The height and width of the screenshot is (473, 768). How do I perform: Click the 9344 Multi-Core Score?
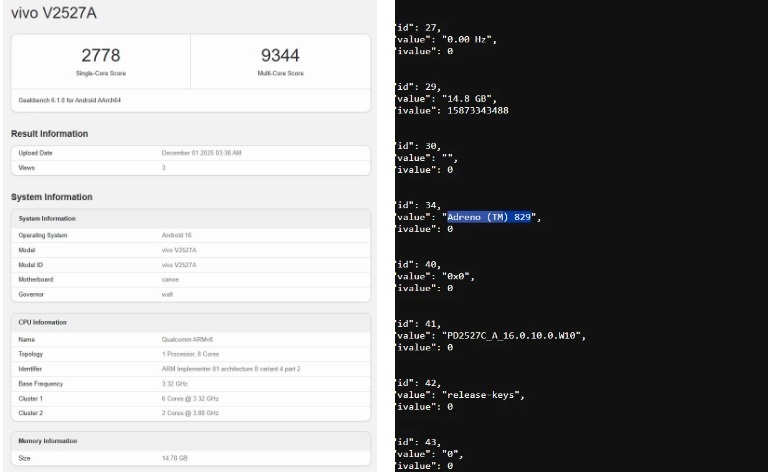click(x=279, y=56)
